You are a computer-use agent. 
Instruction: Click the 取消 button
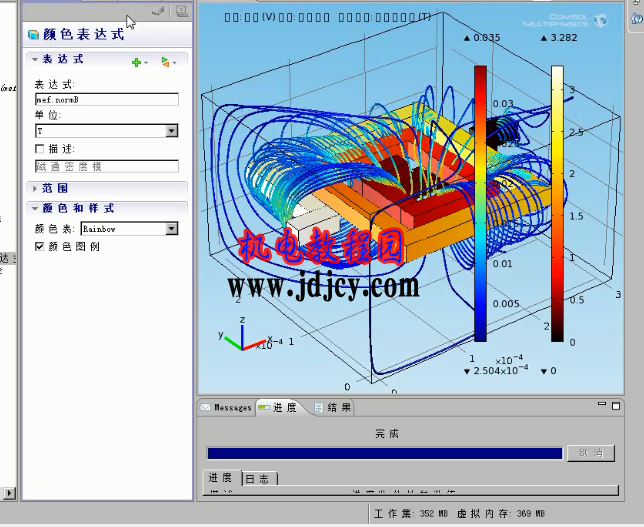(x=591, y=453)
